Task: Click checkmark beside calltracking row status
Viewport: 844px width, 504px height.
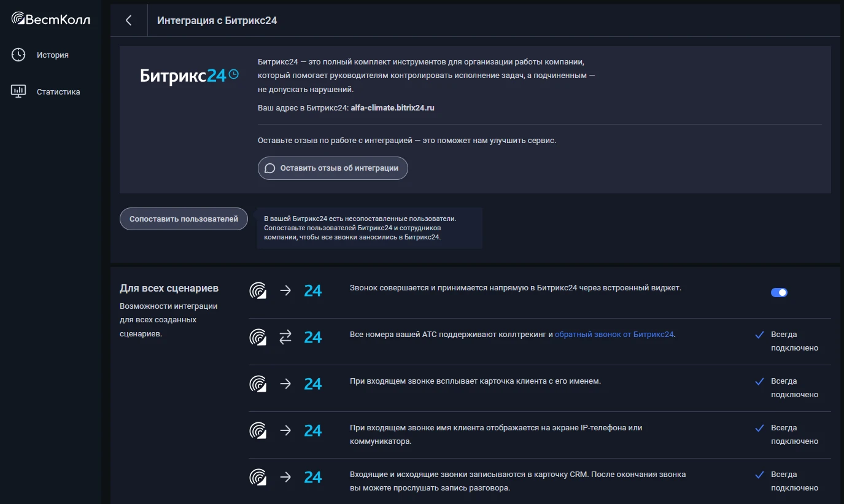Action: [x=759, y=335]
